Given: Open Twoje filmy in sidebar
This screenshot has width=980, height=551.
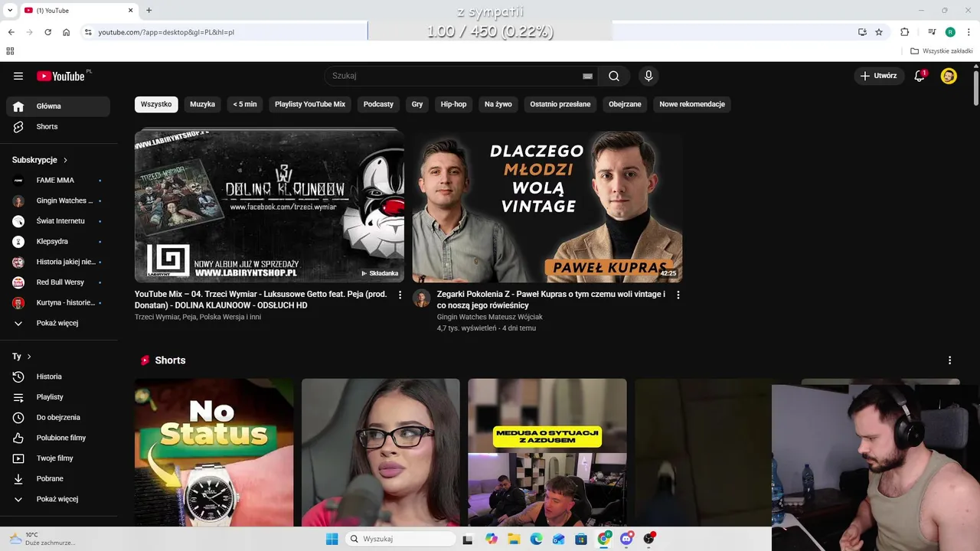Looking at the screenshot, I should coord(58,458).
